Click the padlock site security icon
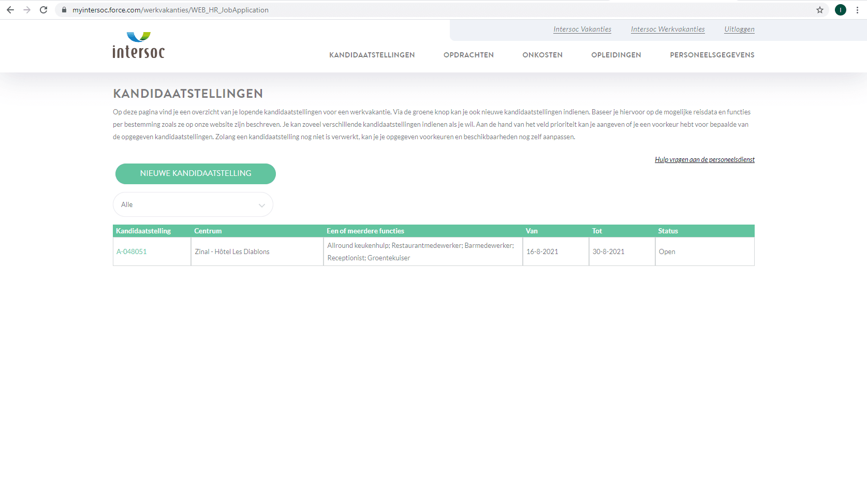This screenshot has height=504, width=867. tap(64, 10)
